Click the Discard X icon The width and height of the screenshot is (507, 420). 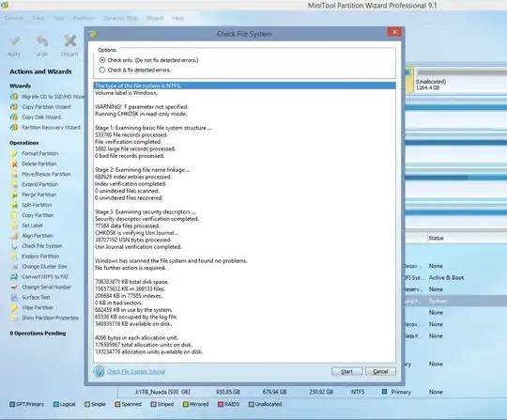pyautogui.click(x=69, y=41)
